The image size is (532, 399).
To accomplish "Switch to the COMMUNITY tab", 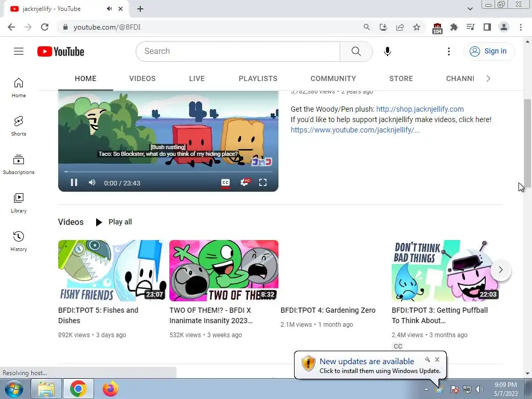I will (333, 79).
